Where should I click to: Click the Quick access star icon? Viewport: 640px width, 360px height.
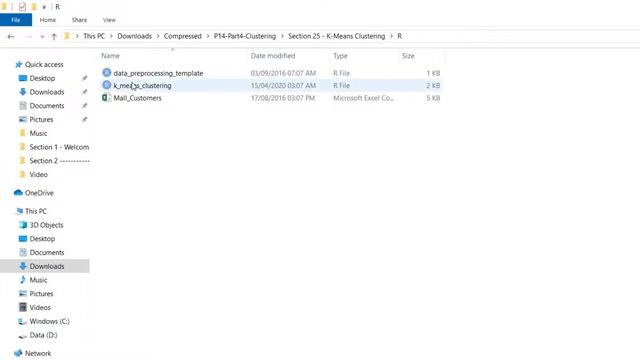click(18, 64)
